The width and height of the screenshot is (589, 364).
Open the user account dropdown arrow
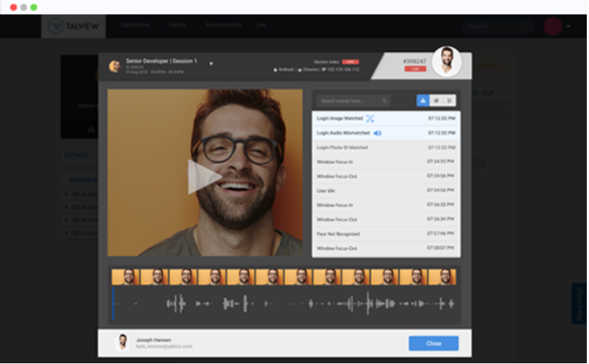[568, 26]
